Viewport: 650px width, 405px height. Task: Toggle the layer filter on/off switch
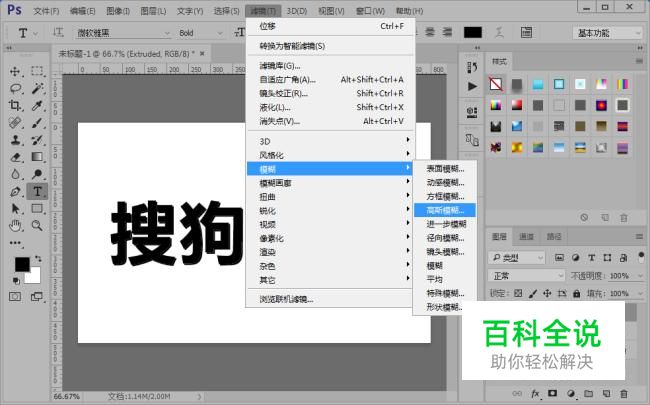click(x=641, y=257)
